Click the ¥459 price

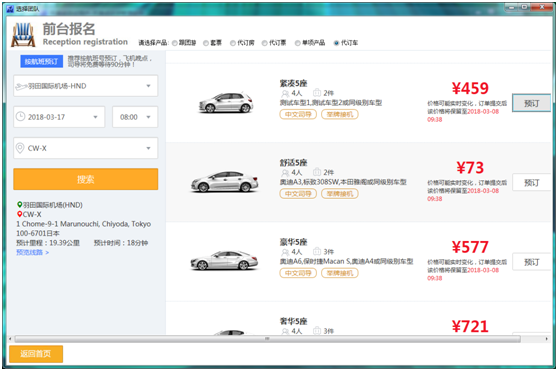pyautogui.click(x=470, y=88)
